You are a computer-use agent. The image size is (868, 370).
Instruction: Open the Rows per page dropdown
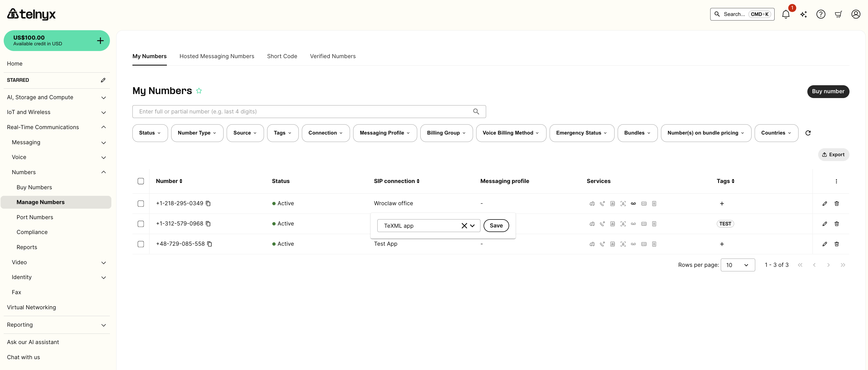737,265
